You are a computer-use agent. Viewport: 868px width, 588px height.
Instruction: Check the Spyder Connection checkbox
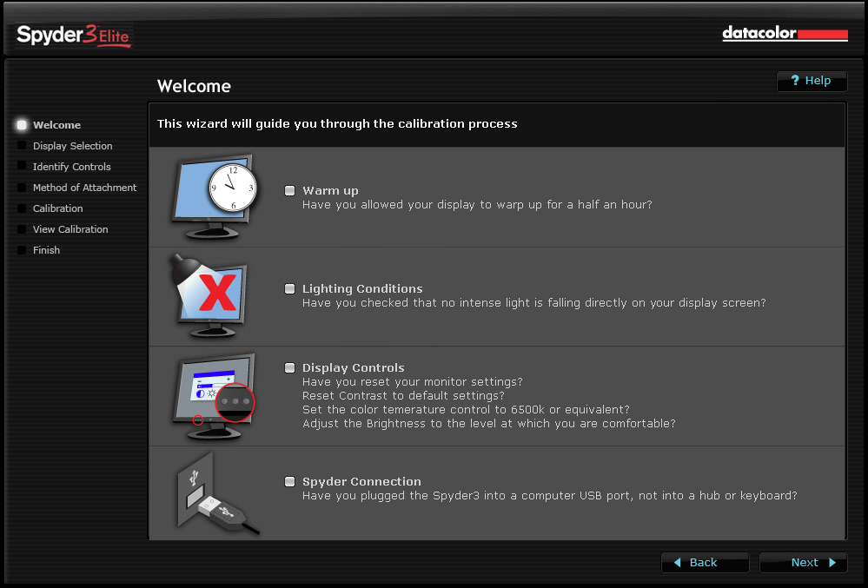[x=289, y=482]
